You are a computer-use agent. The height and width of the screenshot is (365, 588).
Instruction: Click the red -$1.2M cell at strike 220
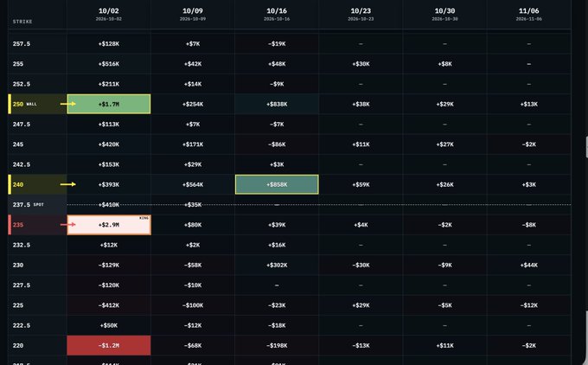pos(109,345)
